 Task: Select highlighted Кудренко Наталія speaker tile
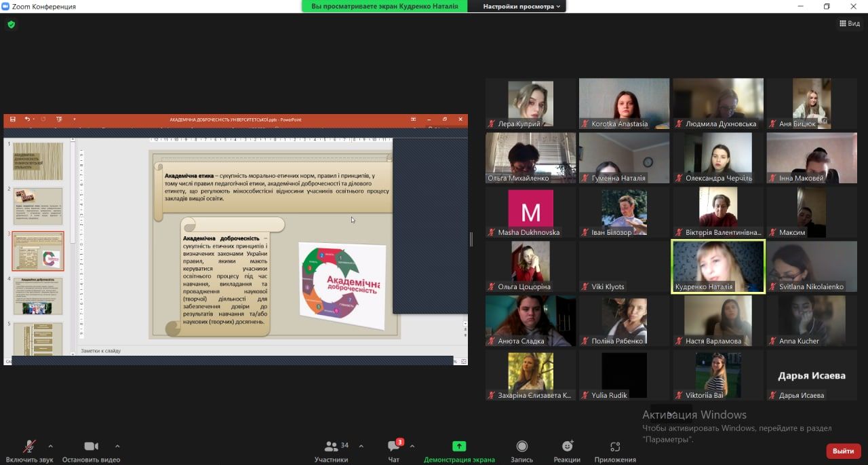pyautogui.click(x=718, y=266)
